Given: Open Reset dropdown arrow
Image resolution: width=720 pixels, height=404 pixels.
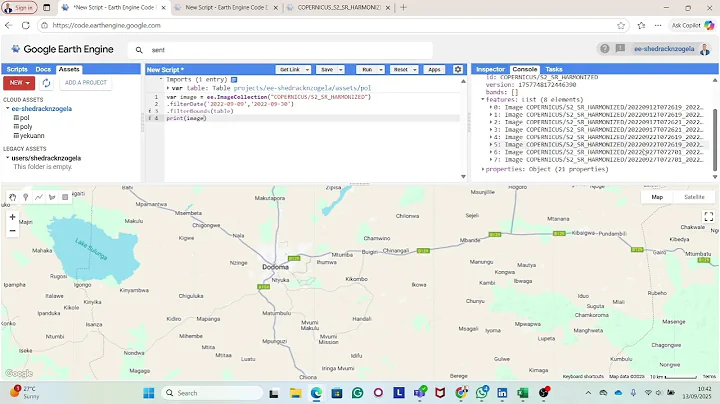Looking at the screenshot, I should [x=415, y=70].
